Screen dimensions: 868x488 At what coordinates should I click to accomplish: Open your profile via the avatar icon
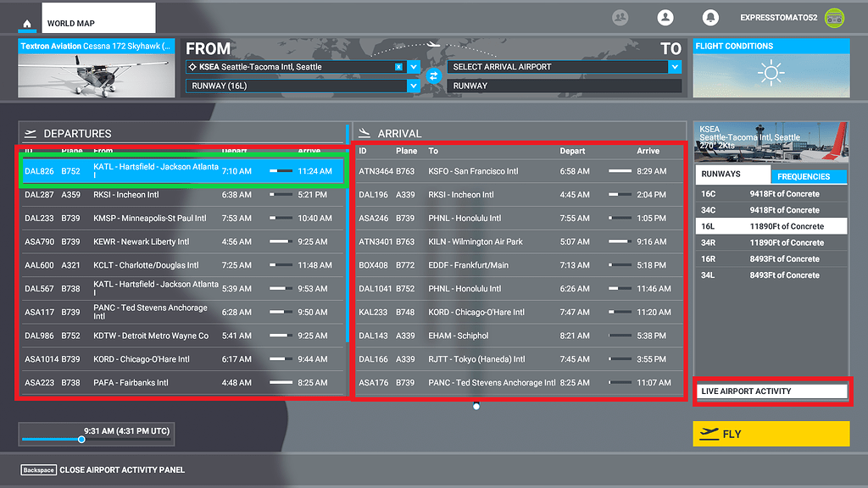coord(665,17)
